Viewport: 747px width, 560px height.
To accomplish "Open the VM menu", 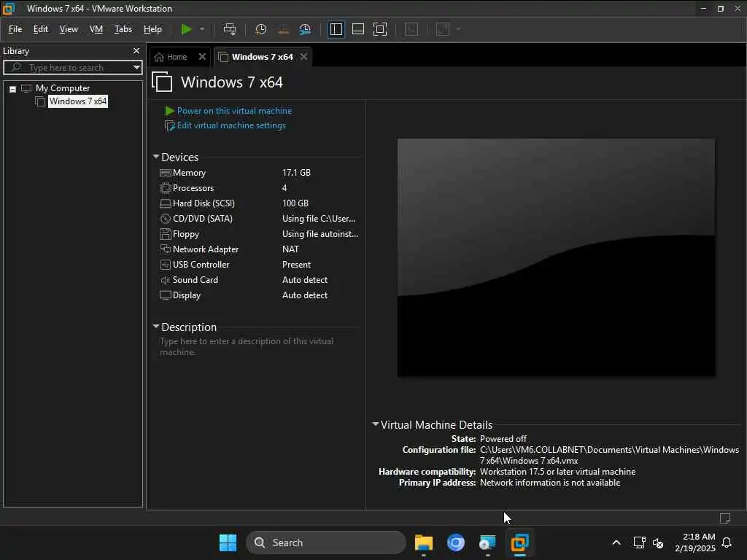I will tap(96, 29).
